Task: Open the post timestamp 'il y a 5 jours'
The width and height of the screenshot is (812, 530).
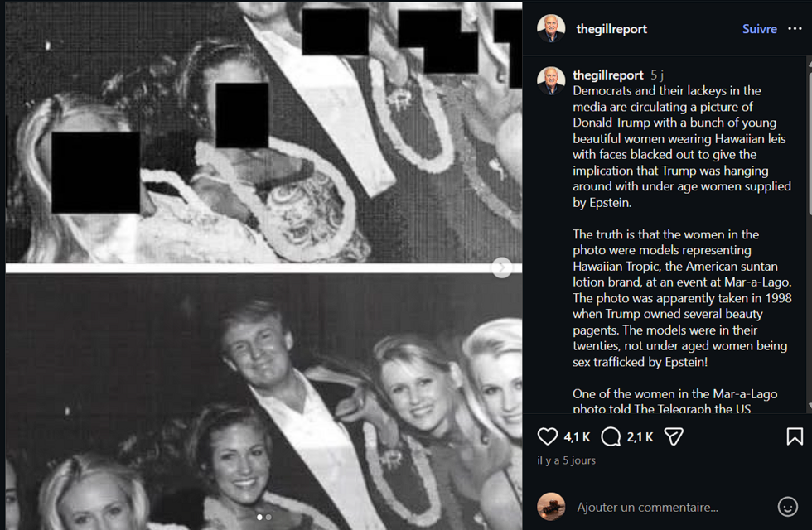Action: tap(567, 460)
